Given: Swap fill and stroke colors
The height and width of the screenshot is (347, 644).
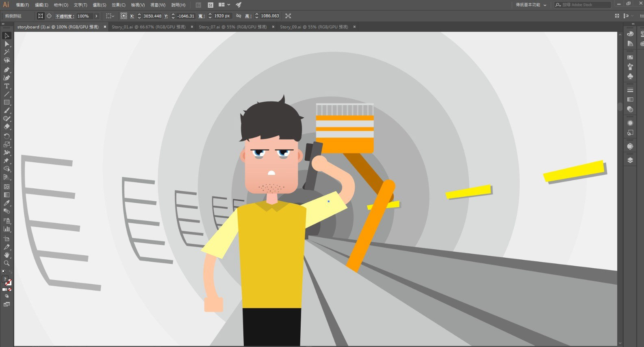Looking at the screenshot, I should tap(10, 272).
